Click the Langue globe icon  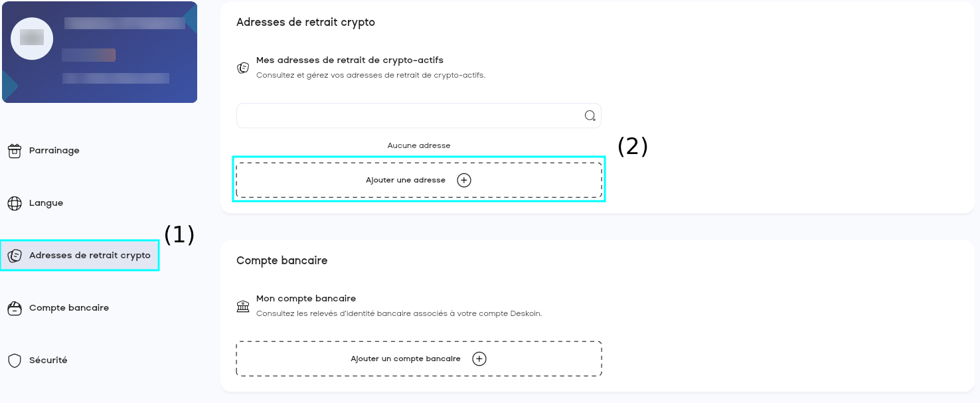point(15,203)
